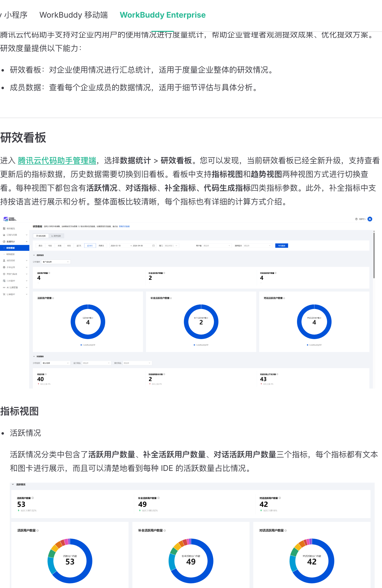Click the AI 资源管理 infinity icon in sidebar

[4, 288]
